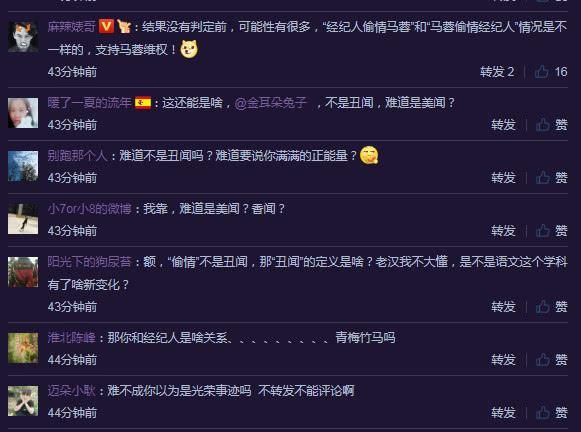Click the verified V badge beside 麻辣婊哥
581x432 pixels.
coord(106,26)
